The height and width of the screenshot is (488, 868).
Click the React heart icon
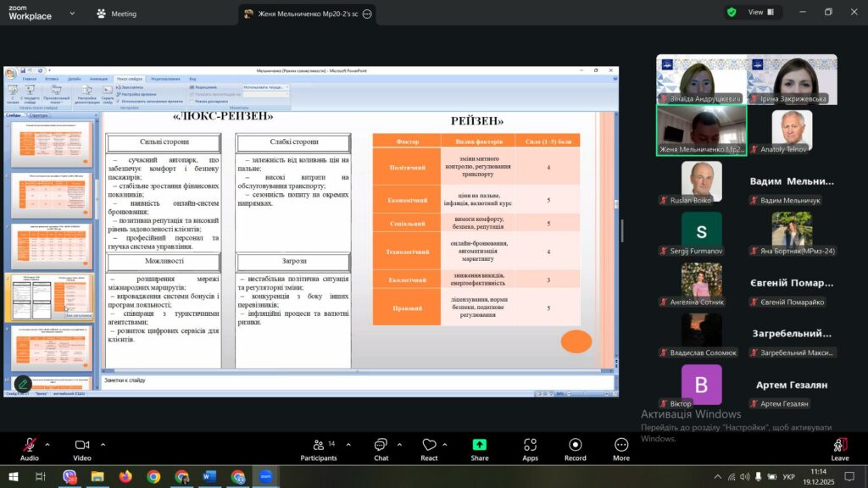[x=429, y=445]
